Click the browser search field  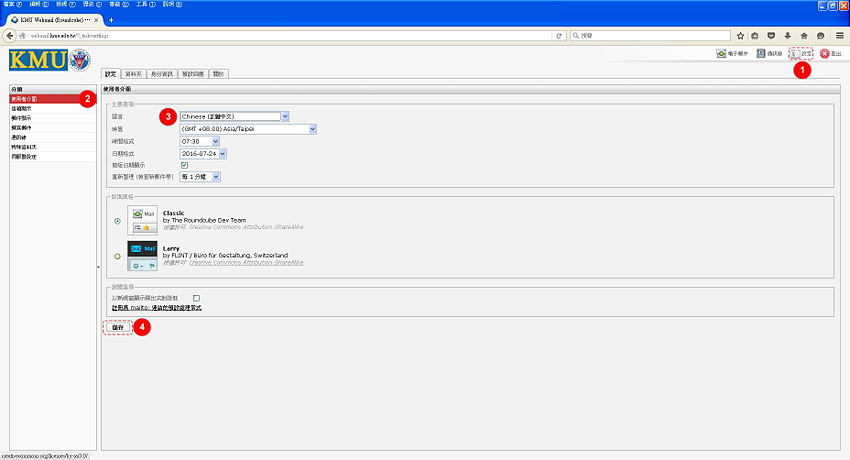click(x=651, y=36)
